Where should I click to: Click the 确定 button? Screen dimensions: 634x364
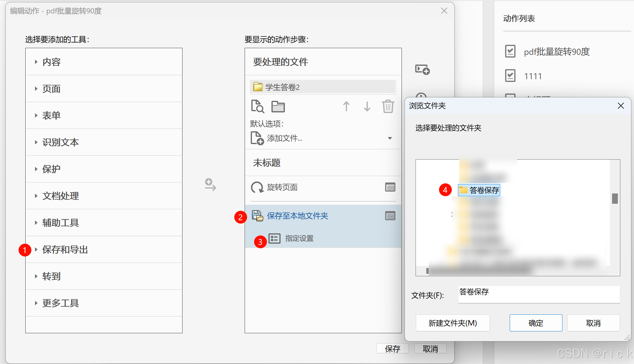536,323
